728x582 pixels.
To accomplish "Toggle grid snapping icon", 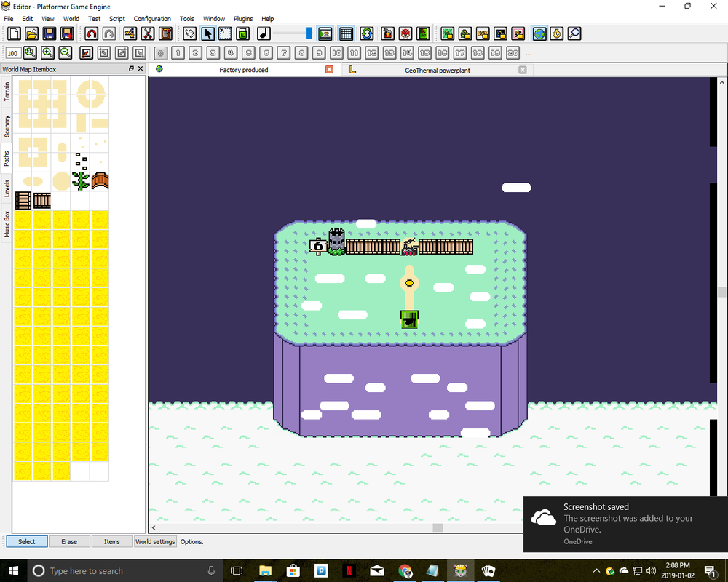I will 346,33.
